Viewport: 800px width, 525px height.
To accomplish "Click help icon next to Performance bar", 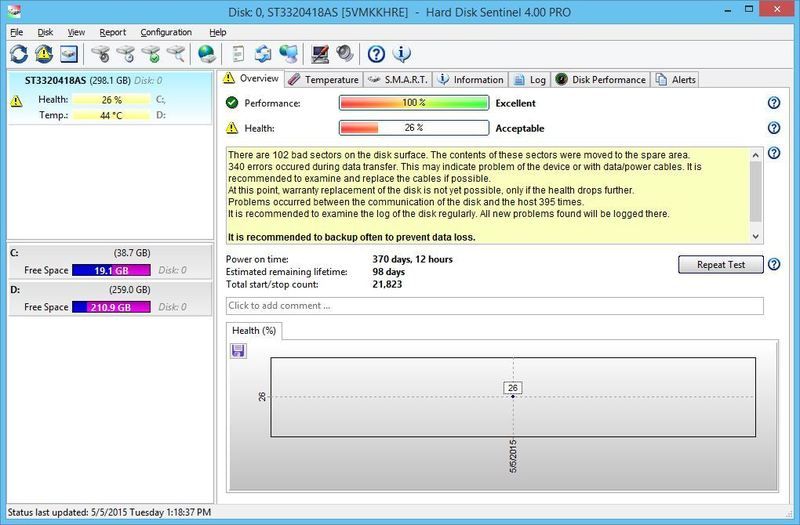I will pyautogui.click(x=773, y=103).
